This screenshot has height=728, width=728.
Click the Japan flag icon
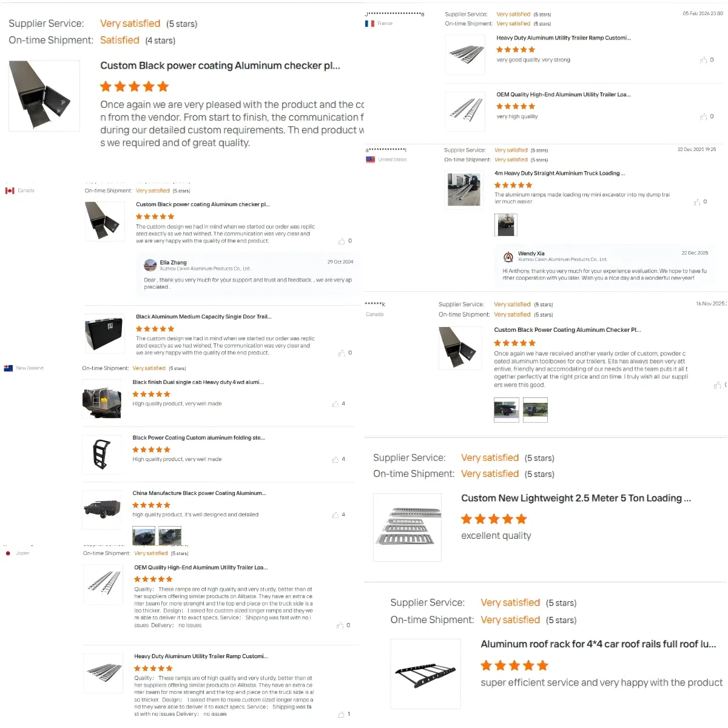[x=8, y=553]
